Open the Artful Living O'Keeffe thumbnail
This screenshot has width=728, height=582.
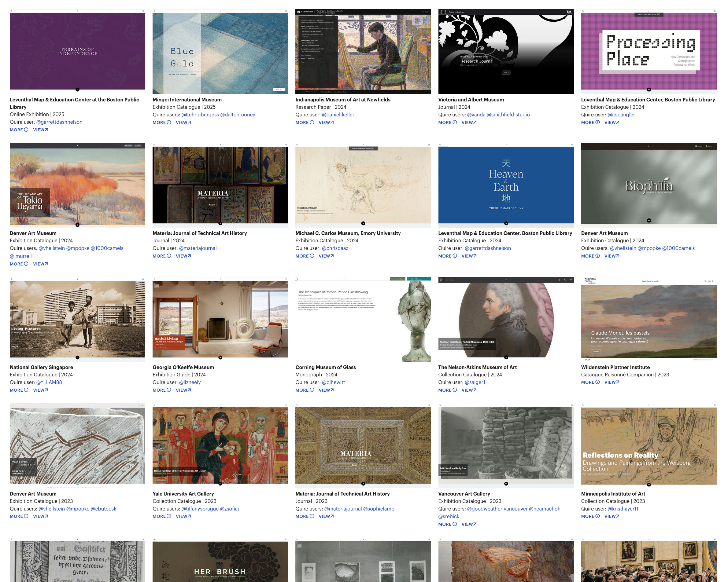tap(220, 319)
